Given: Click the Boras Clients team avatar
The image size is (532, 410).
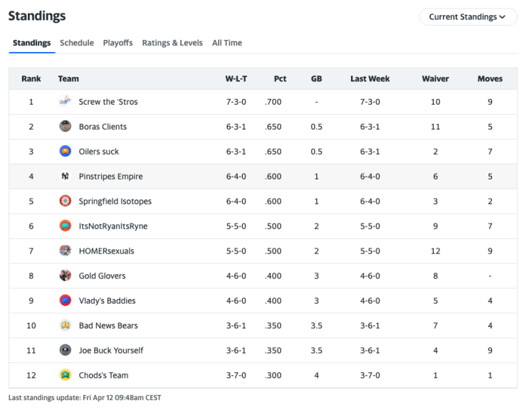Looking at the screenshot, I should [x=65, y=127].
